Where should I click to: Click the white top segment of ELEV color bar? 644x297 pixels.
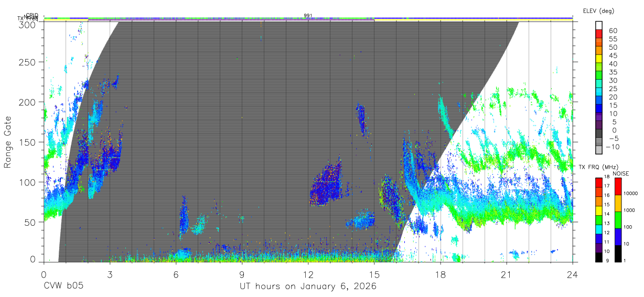coord(599,25)
